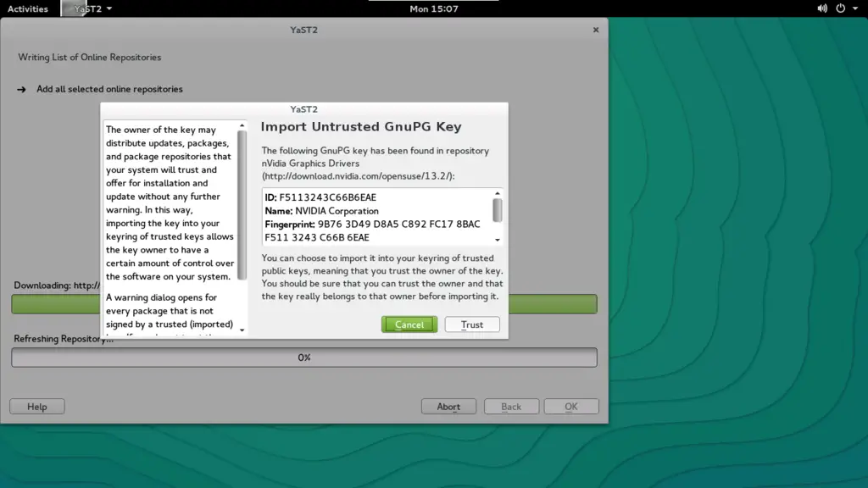
Task: Click the YaST2 dialog title text
Action: click(304, 109)
